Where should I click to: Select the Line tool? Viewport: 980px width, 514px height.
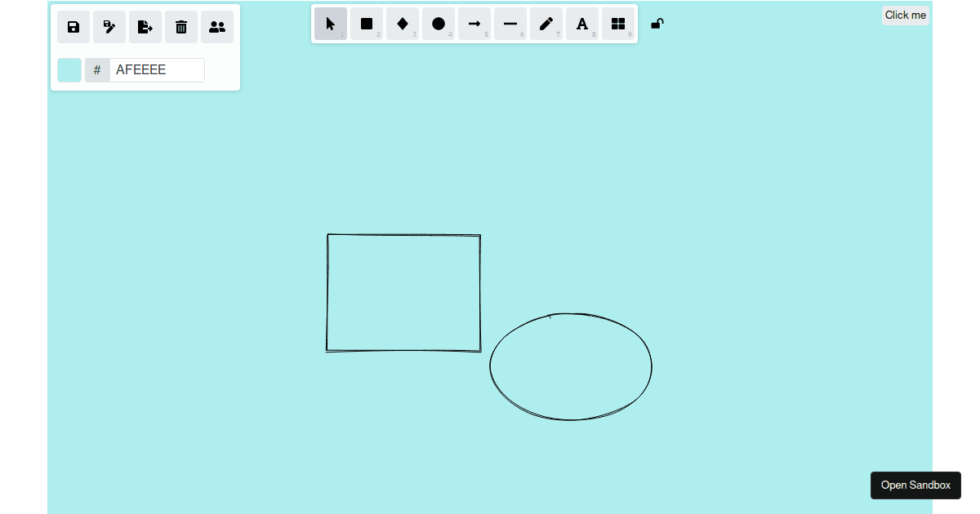[x=510, y=24]
